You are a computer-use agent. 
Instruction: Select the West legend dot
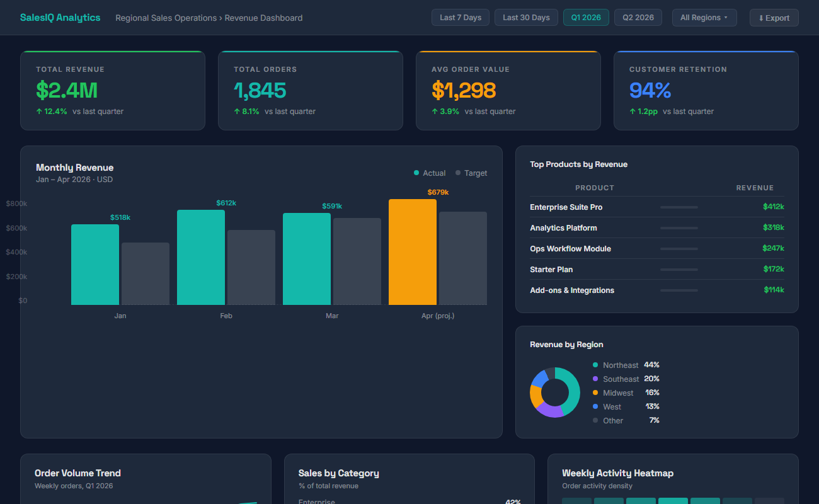point(595,406)
